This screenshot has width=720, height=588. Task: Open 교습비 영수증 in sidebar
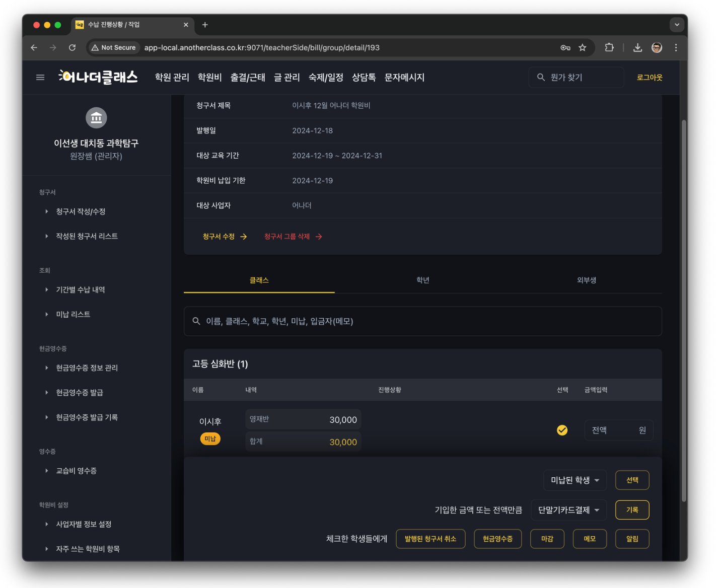76,471
